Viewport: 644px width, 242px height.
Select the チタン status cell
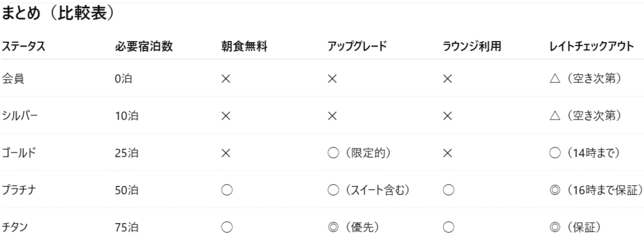click(15, 227)
